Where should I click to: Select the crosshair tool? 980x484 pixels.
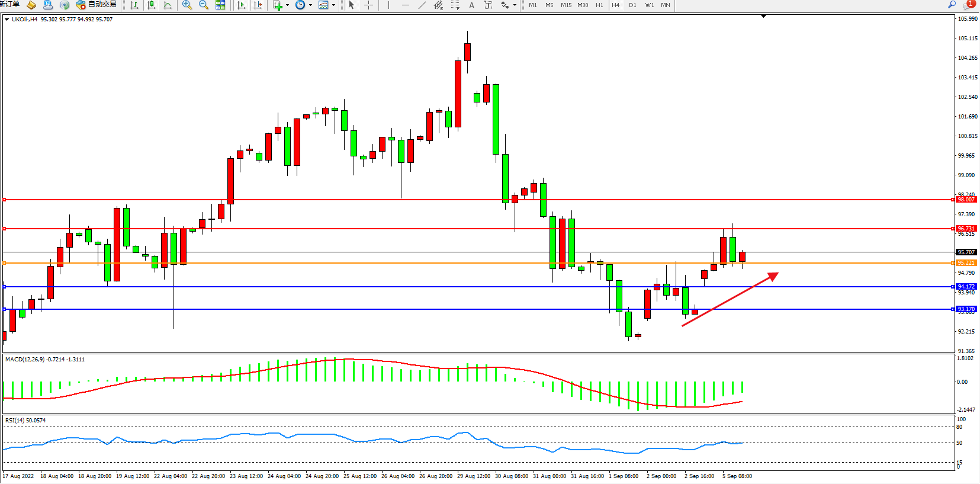pyautogui.click(x=368, y=5)
